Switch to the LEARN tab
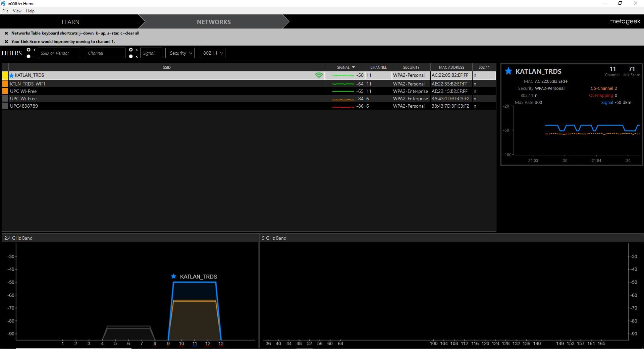The height and width of the screenshot is (349, 644). (x=70, y=22)
